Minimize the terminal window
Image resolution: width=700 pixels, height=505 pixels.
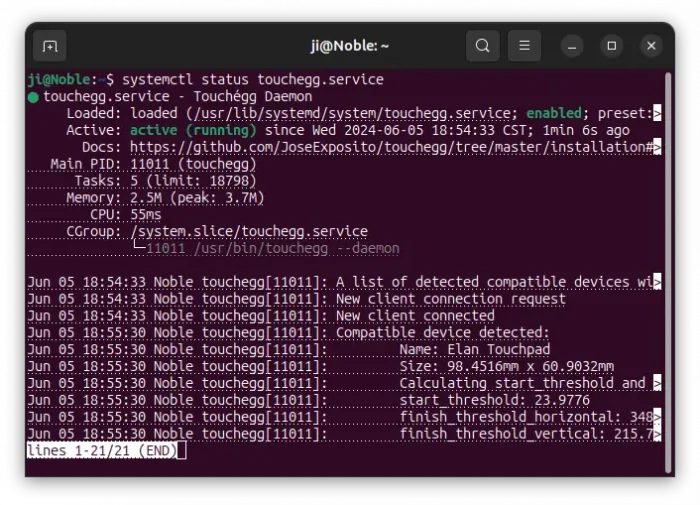[572, 46]
